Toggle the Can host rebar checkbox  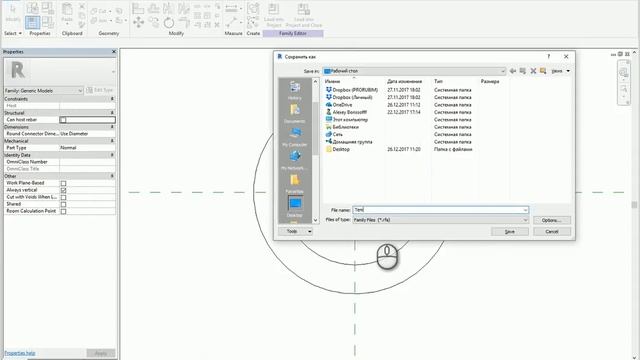coord(63,120)
